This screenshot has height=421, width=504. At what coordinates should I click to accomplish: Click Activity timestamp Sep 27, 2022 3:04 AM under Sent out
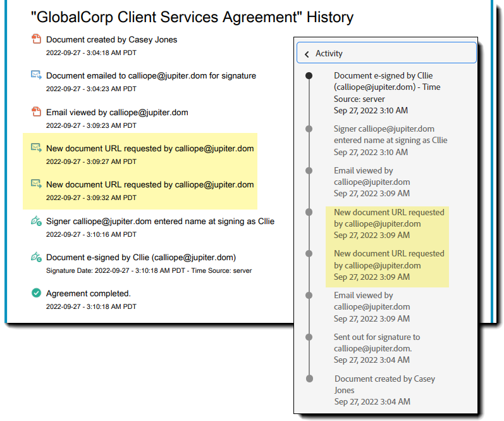(x=372, y=360)
